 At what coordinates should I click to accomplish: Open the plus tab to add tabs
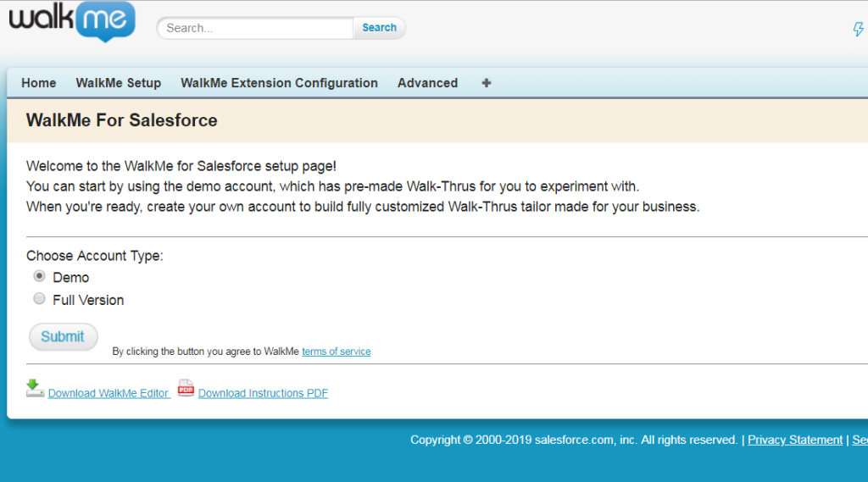[x=486, y=83]
